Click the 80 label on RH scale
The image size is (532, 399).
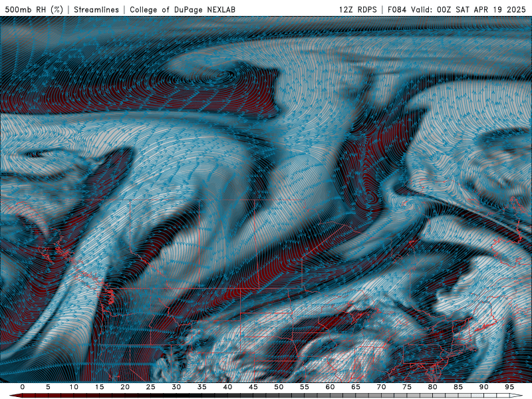[433, 387]
